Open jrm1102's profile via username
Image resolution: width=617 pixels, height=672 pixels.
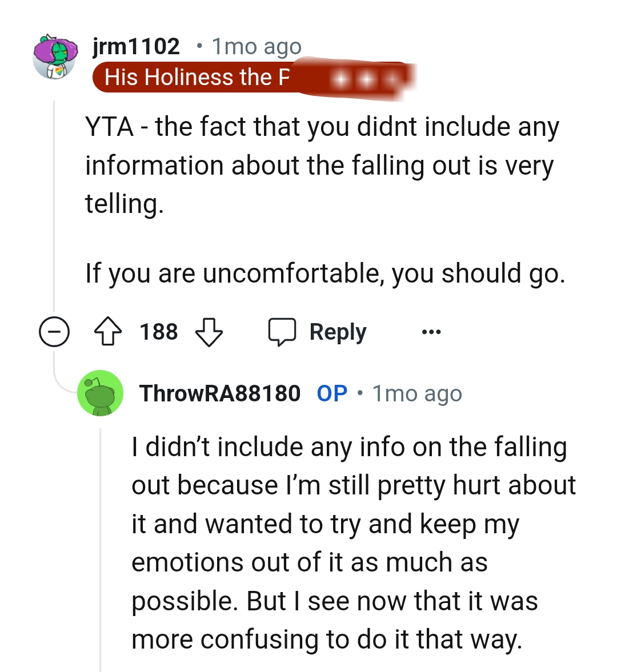(135, 46)
